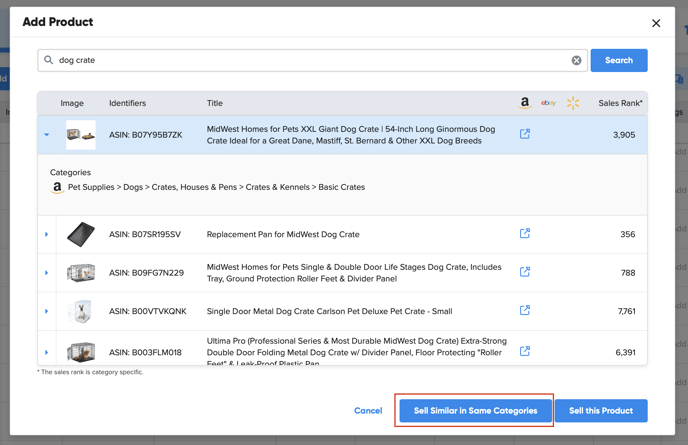The image size is (688, 445).
Task: Close the Add Product dialog
Action: pos(656,23)
